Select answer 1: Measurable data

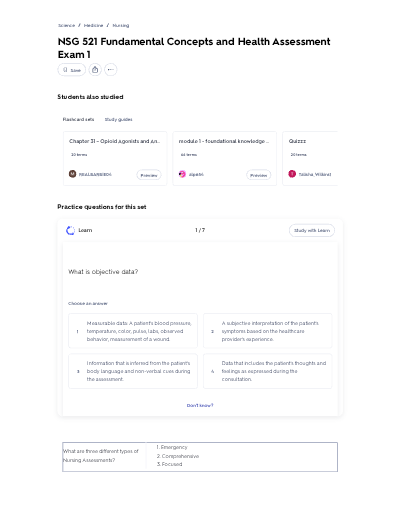133,331
